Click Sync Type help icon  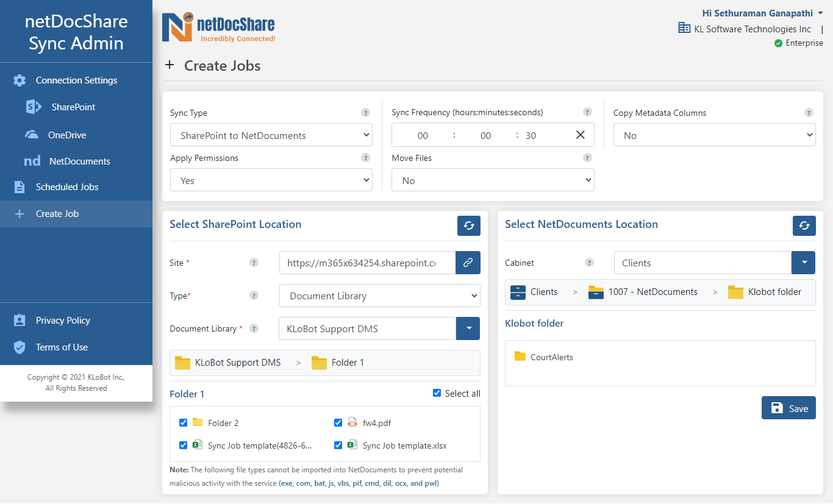[365, 113]
